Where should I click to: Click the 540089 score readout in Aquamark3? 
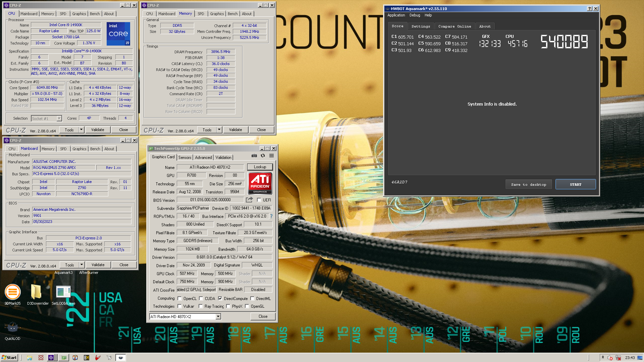point(564,42)
